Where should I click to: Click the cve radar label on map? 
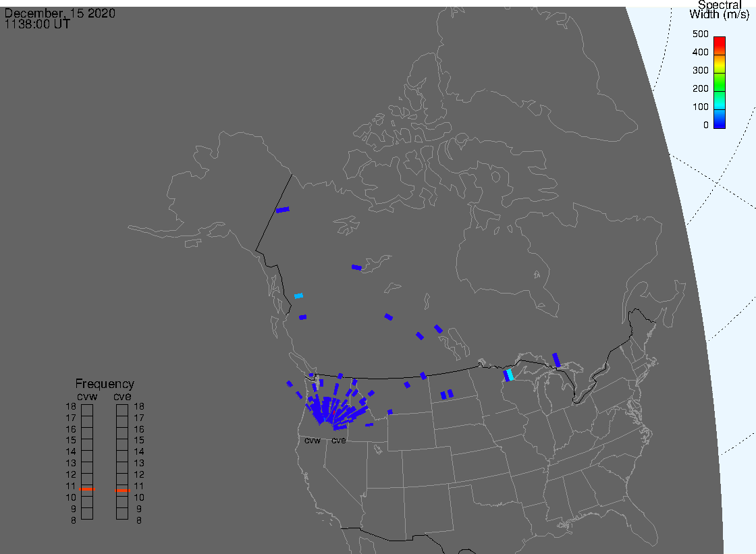click(338, 440)
